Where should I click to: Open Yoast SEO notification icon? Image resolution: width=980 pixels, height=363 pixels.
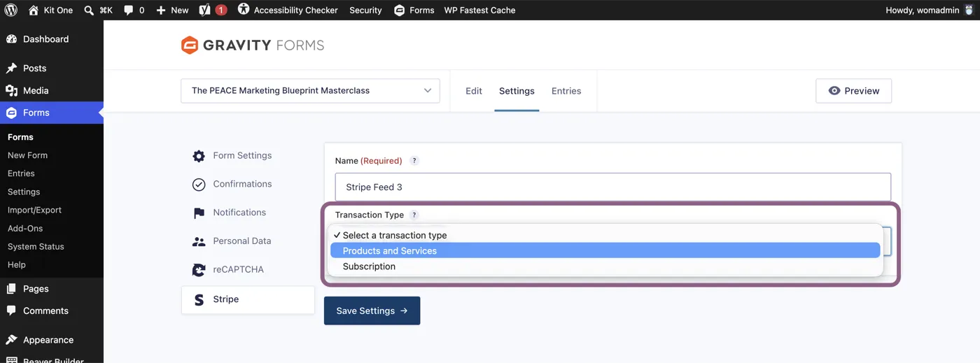[213, 10]
